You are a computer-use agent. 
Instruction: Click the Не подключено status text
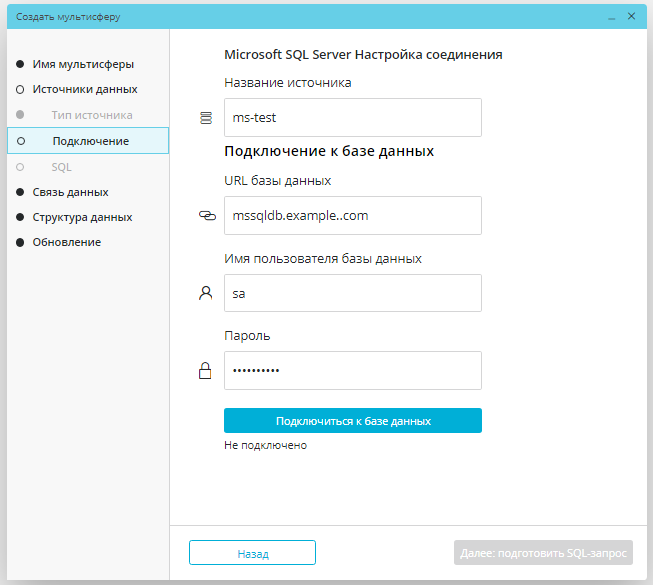point(265,445)
